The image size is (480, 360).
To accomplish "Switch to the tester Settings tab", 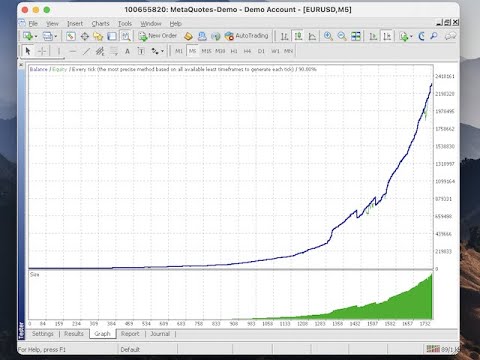I will 43,334.
